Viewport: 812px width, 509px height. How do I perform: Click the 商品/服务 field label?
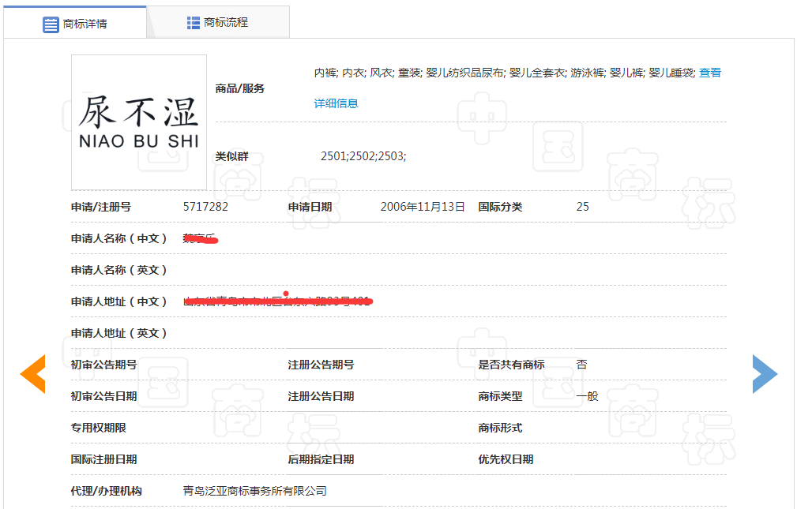(240, 88)
